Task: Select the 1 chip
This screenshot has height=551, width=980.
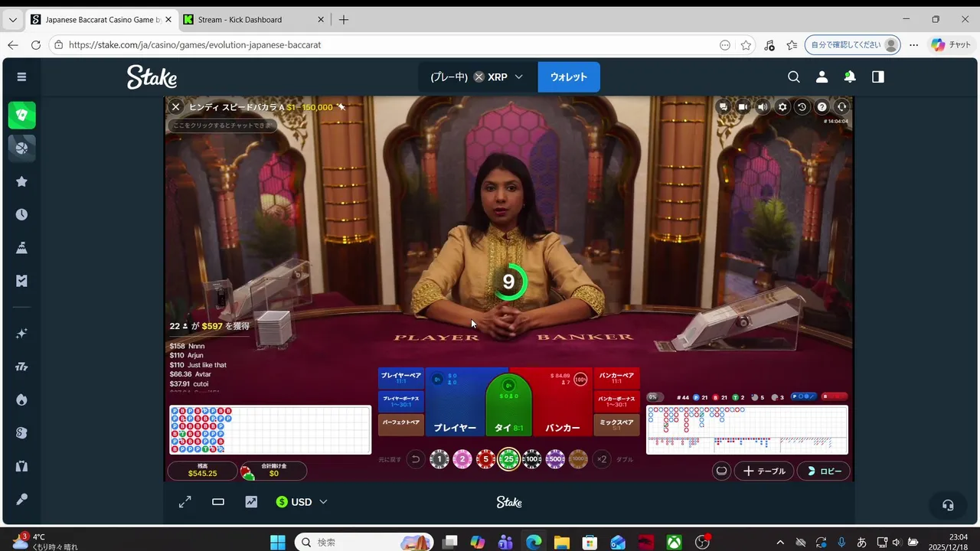Action: [439, 459]
